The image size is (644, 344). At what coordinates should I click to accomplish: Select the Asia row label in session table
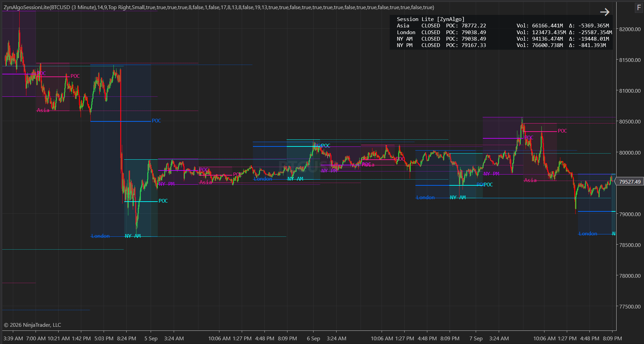(x=403, y=26)
